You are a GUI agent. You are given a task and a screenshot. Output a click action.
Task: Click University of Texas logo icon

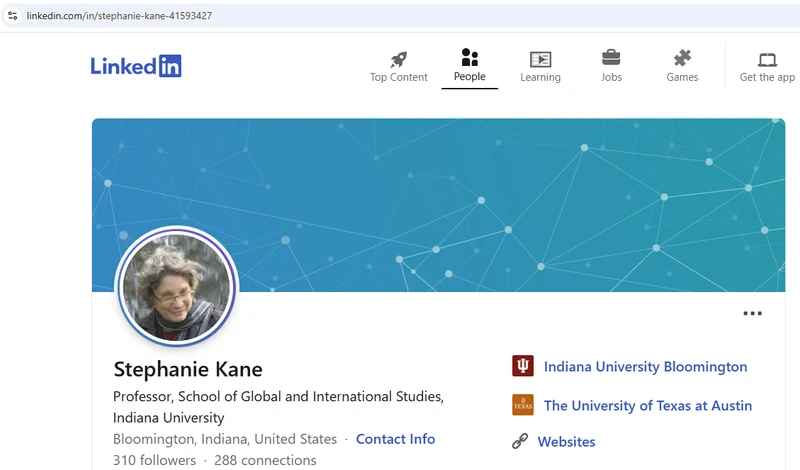click(x=523, y=405)
